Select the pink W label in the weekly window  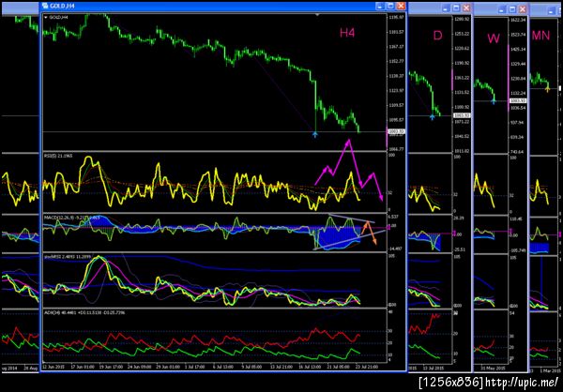click(x=494, y=38)
